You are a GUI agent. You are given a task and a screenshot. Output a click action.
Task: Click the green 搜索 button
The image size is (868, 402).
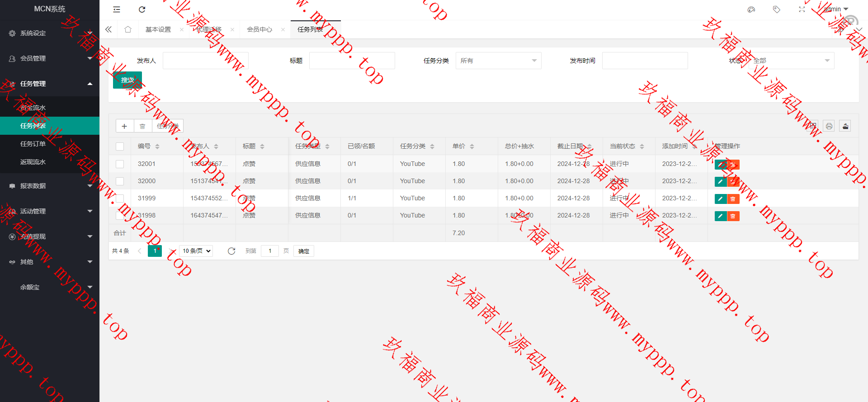click(x=127, y=80)
